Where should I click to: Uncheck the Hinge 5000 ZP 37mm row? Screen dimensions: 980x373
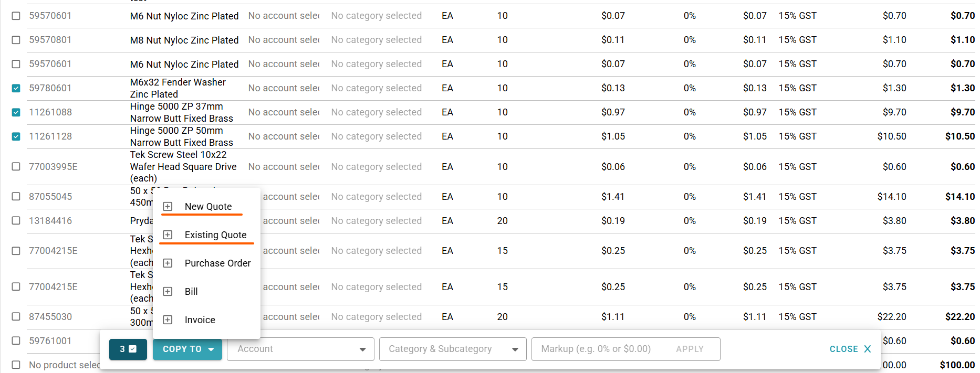tap(16, 112)
